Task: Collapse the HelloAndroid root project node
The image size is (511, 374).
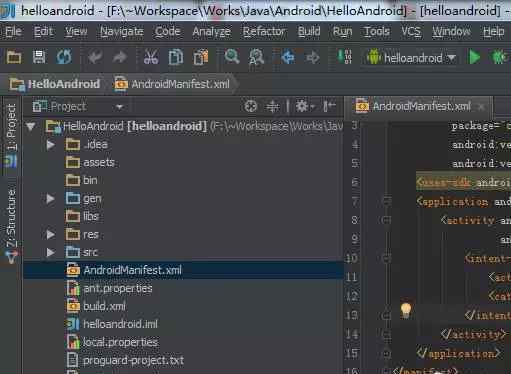Action: pyautogui.click(x=31, y=126)
